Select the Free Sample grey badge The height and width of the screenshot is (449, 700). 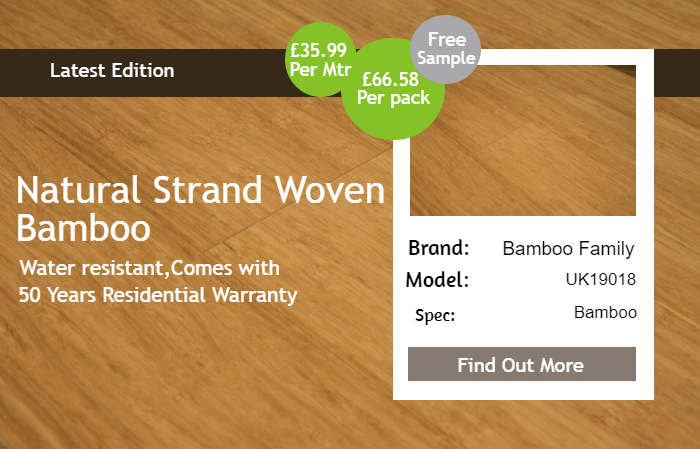point(446,49)
